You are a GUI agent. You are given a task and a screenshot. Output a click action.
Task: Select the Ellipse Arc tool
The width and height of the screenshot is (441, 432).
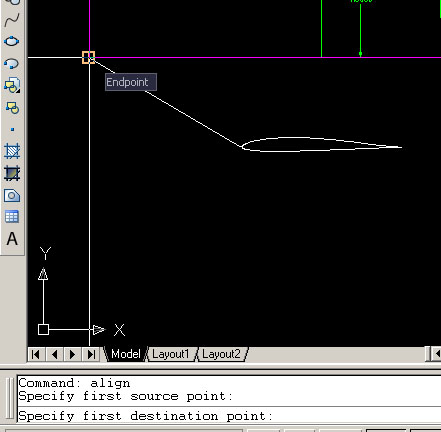click(x=12, y=63)
